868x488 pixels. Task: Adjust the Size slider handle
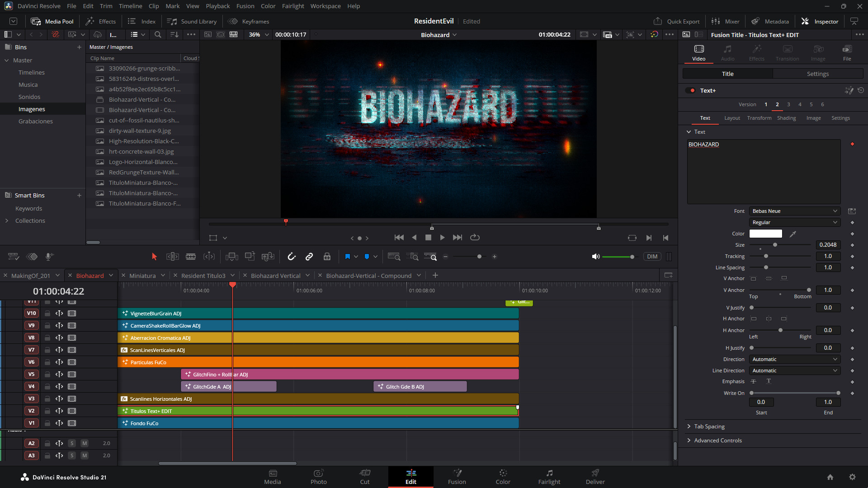point(775,245)
